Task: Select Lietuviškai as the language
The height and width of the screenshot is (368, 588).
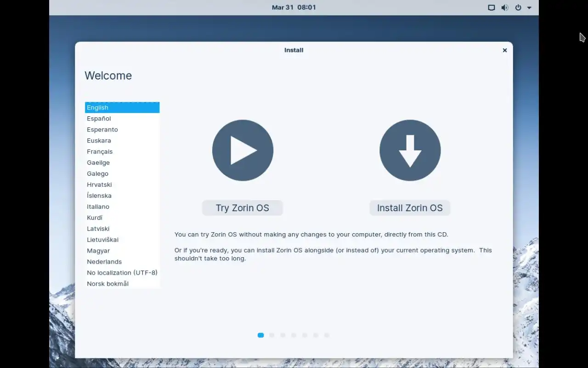Action: point(122,240)
